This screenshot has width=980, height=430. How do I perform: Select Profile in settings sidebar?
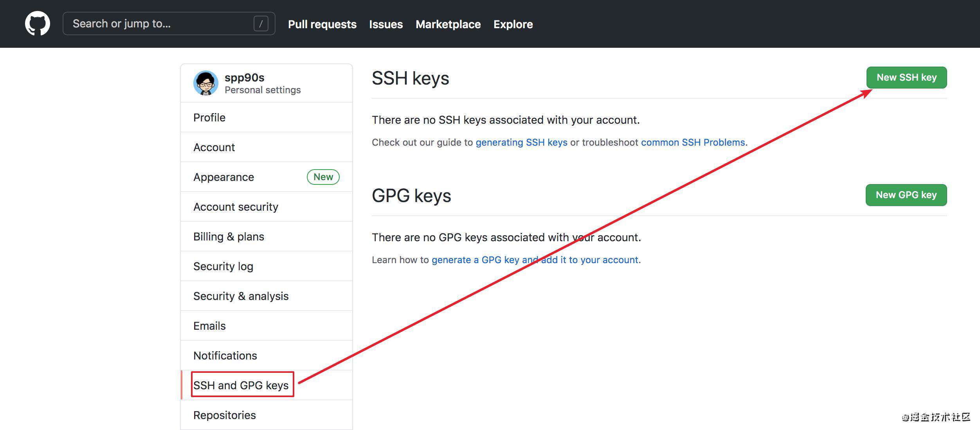(267, 117)
